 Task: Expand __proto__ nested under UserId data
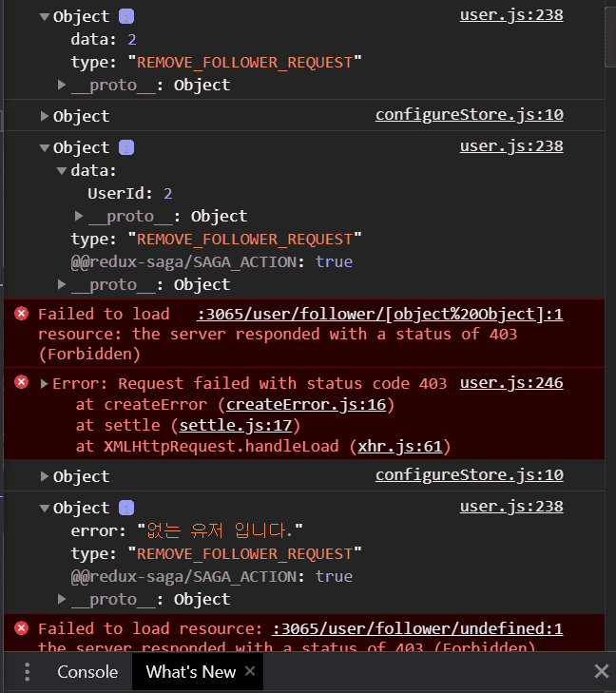(79, 216)
